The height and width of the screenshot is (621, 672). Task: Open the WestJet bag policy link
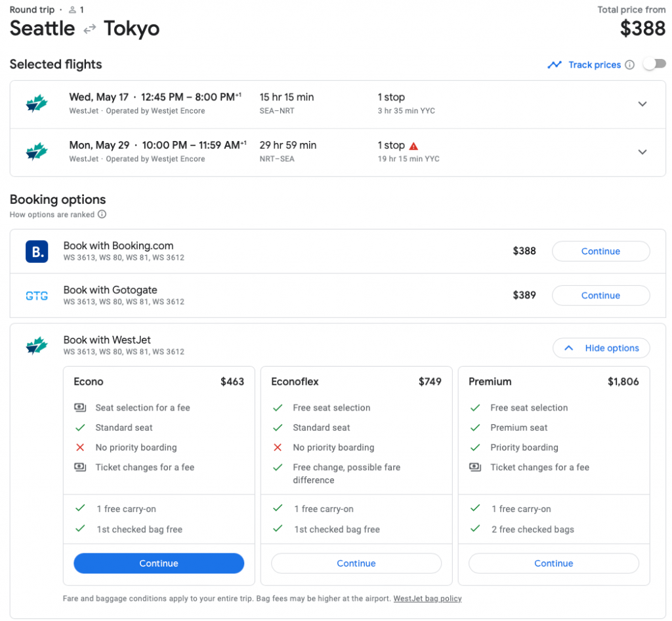point(427,599)
